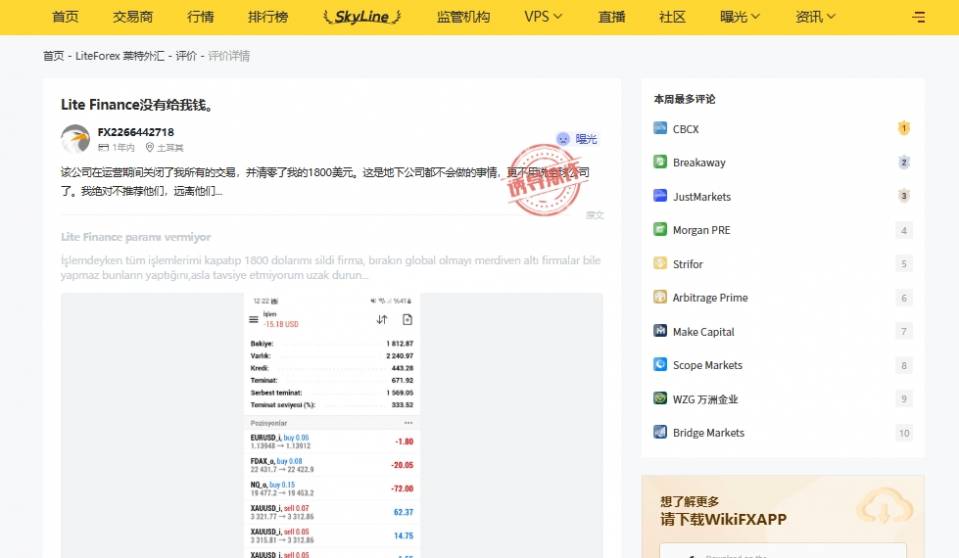Screen dimensions: 959x558
Task: Open the Scope Markets broker link
Action: coord(708,365)
